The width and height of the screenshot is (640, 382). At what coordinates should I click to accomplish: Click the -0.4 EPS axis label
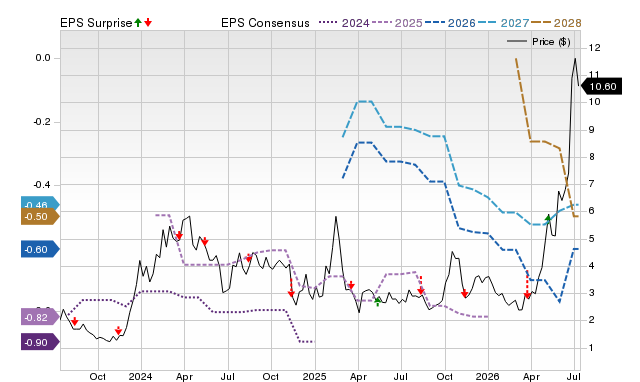click(x=42, y=185)
